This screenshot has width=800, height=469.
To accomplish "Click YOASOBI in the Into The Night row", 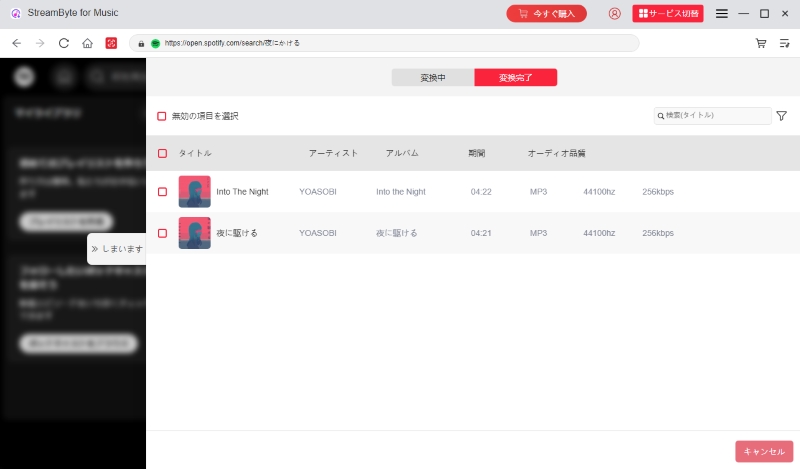I will point(317,192).
